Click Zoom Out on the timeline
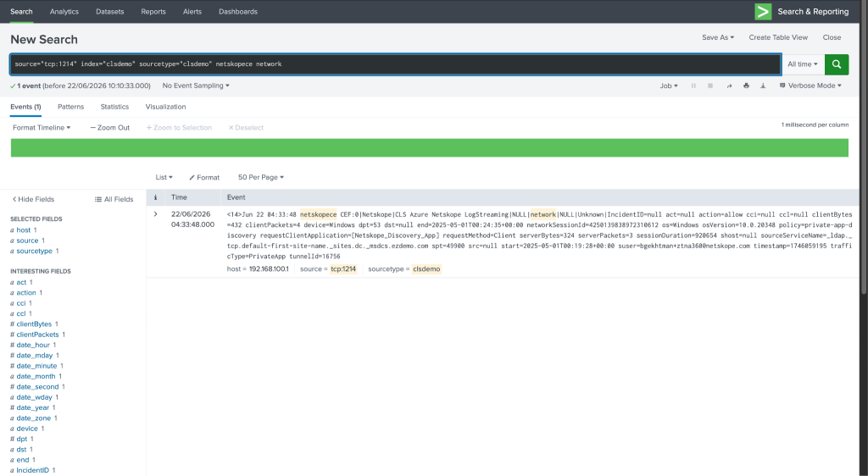Screen dimensions: 868x476 coord(109,128)
